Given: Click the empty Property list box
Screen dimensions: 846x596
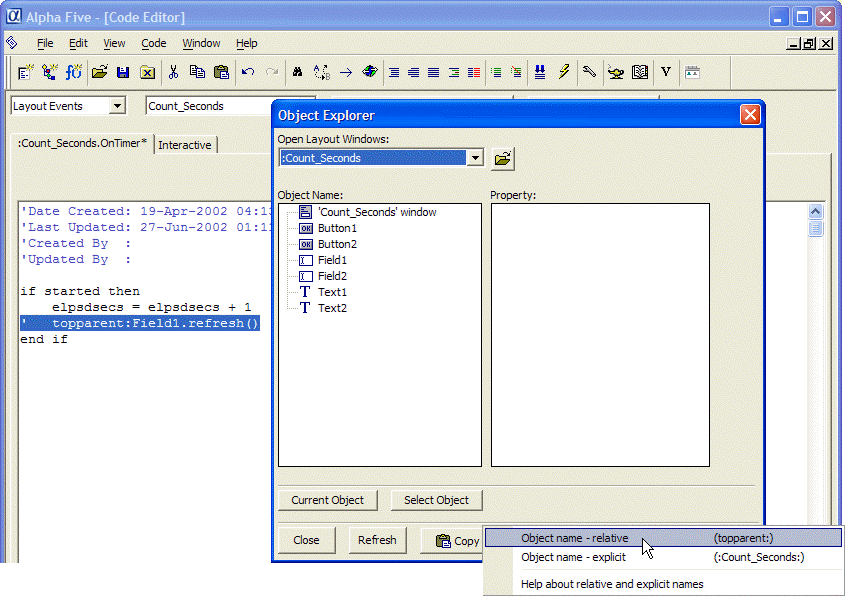Looking at the screenshot, I should [600, 335].
